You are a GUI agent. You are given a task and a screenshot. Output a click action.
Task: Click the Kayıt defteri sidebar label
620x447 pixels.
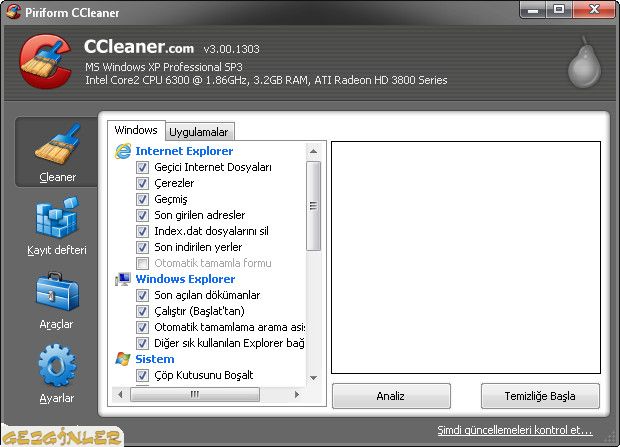[57, 250]
